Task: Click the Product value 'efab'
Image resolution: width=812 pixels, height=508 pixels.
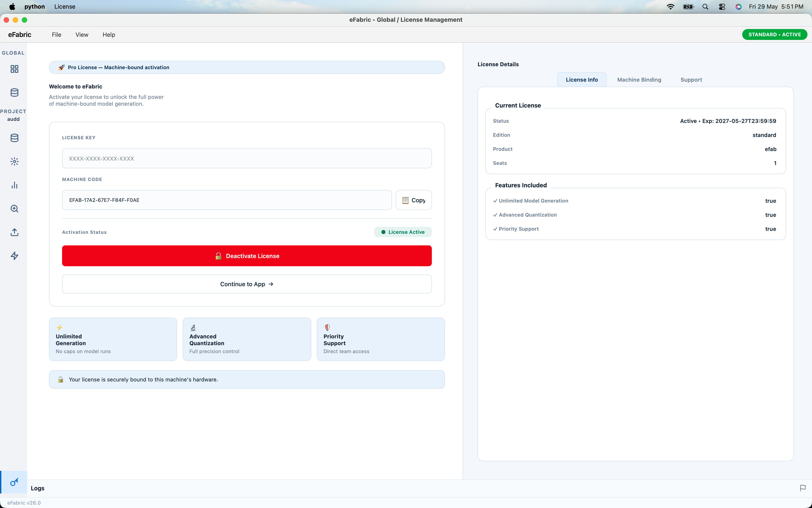Action: pyautogui.click(x=770, y=149)
